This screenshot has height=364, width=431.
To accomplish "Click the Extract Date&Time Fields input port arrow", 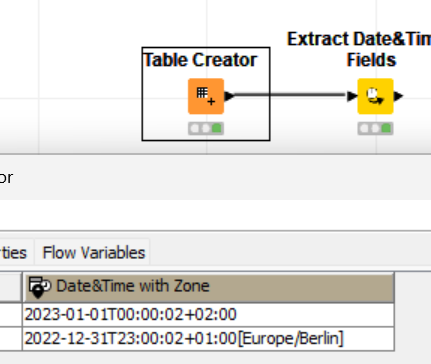I will point(352,96).
